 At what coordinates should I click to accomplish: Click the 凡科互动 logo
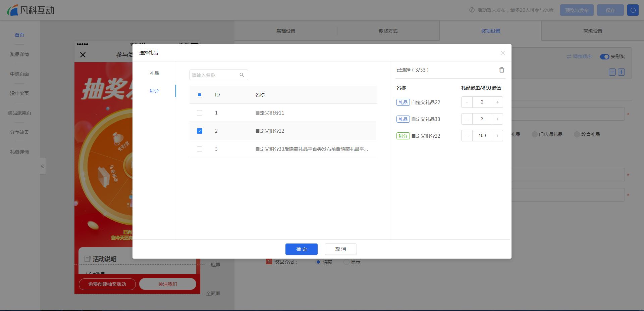coord(31,10)
